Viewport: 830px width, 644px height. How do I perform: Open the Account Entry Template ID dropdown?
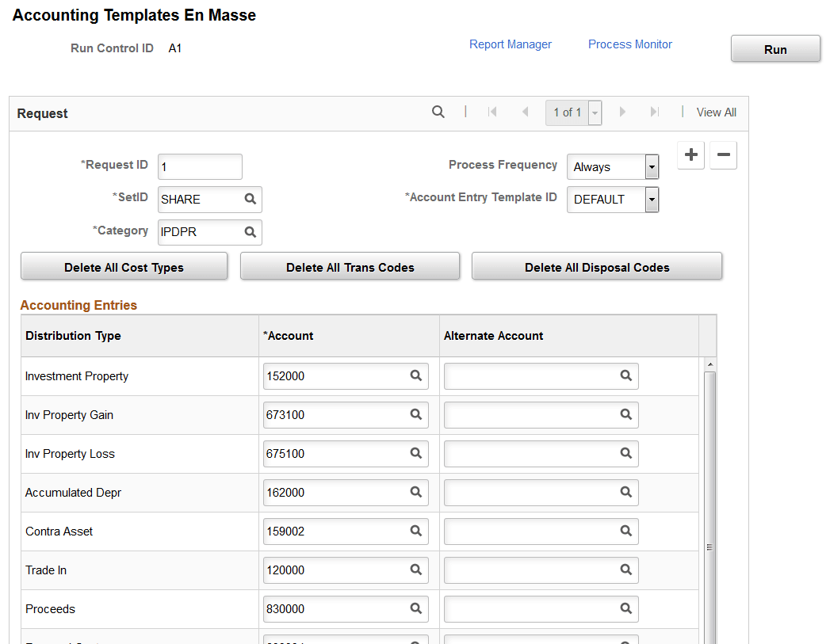click(652, 200)
